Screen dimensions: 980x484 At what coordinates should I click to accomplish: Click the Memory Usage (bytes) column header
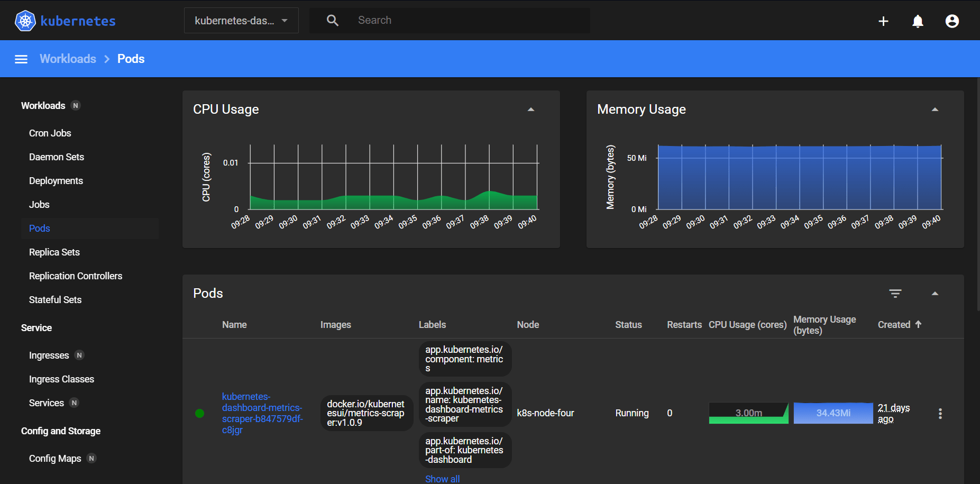click(x=825, y=325)
